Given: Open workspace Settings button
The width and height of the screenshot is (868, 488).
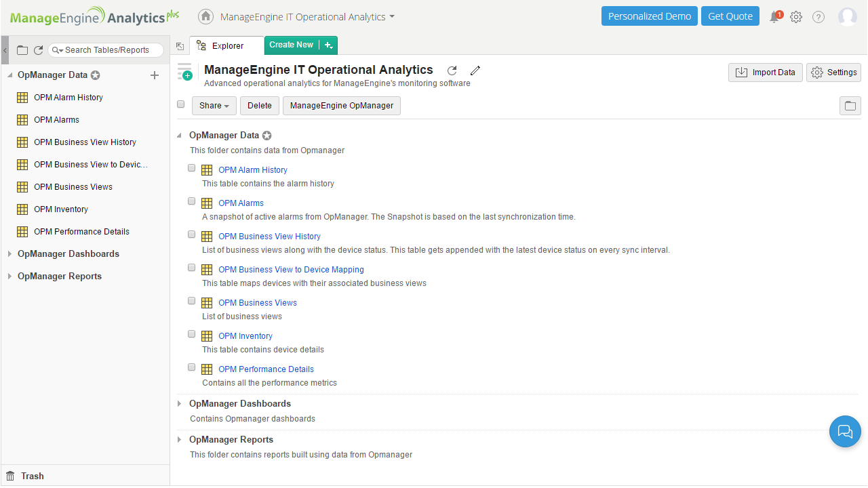Looking at the screenshot, I should (x=833, y=73).
